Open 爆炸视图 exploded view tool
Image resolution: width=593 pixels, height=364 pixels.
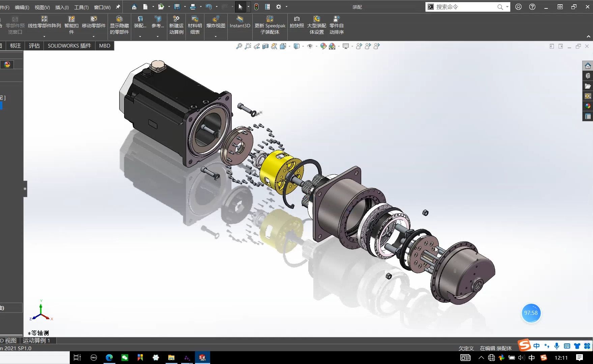[216, 22]
